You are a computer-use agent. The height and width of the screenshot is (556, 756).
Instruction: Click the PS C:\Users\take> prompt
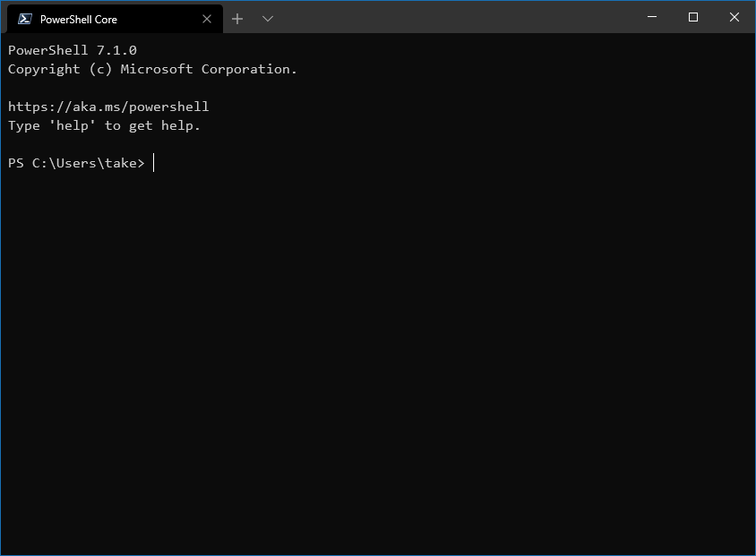(x=76, y=163)
